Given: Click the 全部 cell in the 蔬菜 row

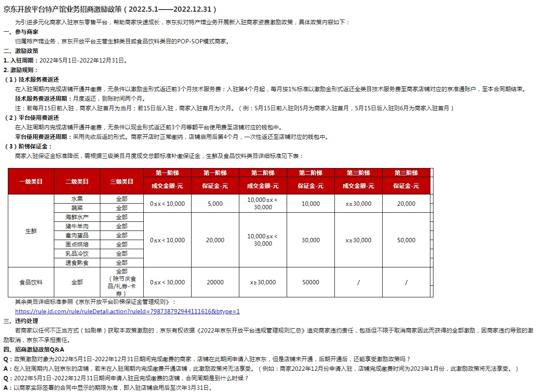Looking at the screenshot, I should 122,208.
